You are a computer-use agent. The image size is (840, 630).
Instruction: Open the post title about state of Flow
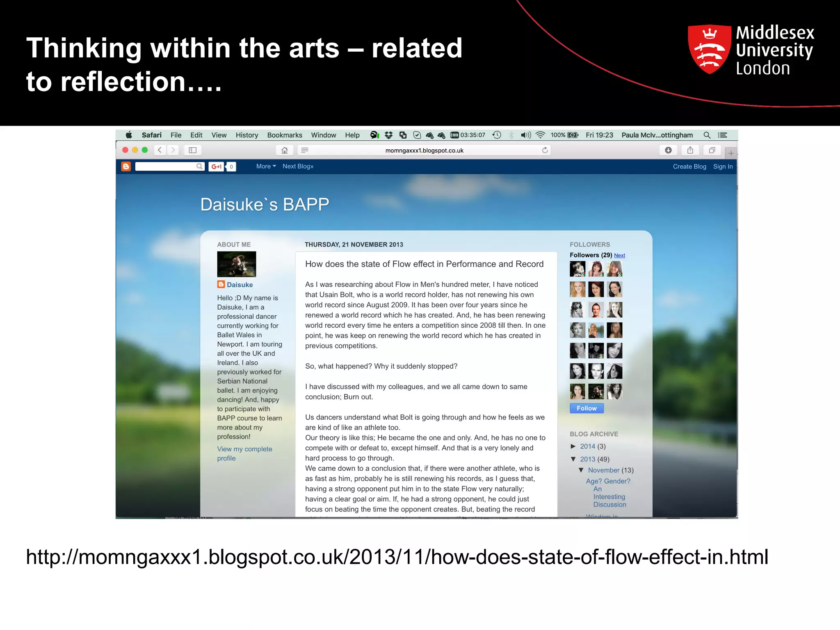pyautogui.click(x=424, y=264)
